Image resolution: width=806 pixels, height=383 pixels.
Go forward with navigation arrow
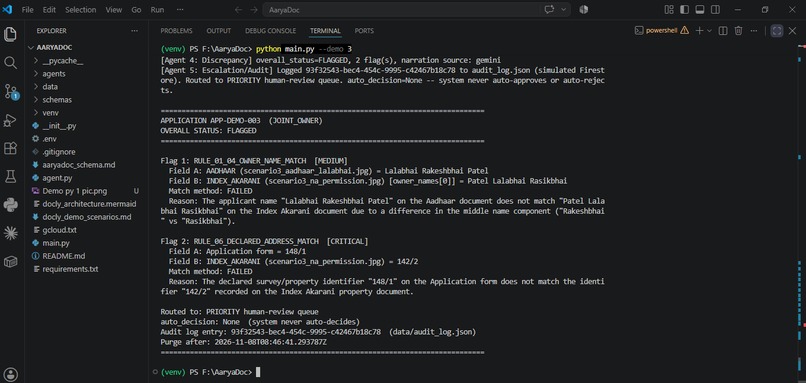point(254,10)
